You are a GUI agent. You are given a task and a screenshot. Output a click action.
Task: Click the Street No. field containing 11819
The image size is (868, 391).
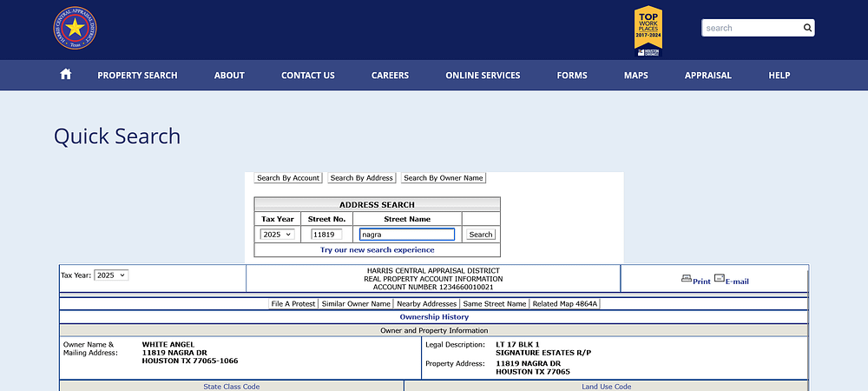click(x=326, y=235)
